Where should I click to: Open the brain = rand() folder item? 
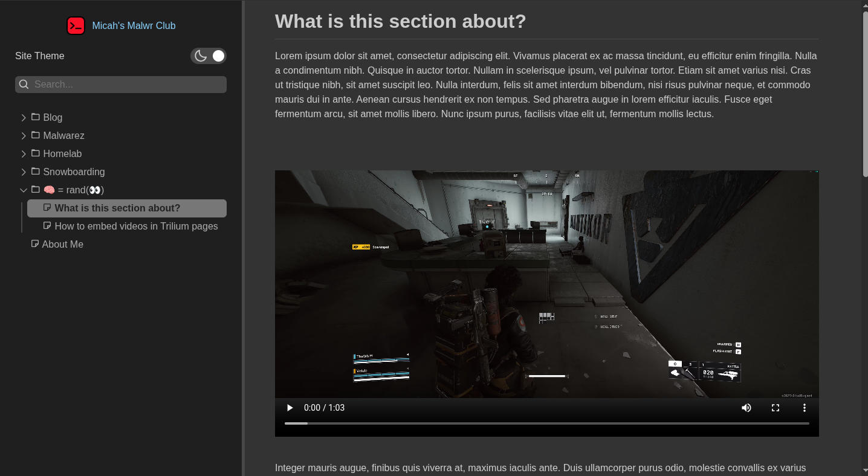[74, 190]
